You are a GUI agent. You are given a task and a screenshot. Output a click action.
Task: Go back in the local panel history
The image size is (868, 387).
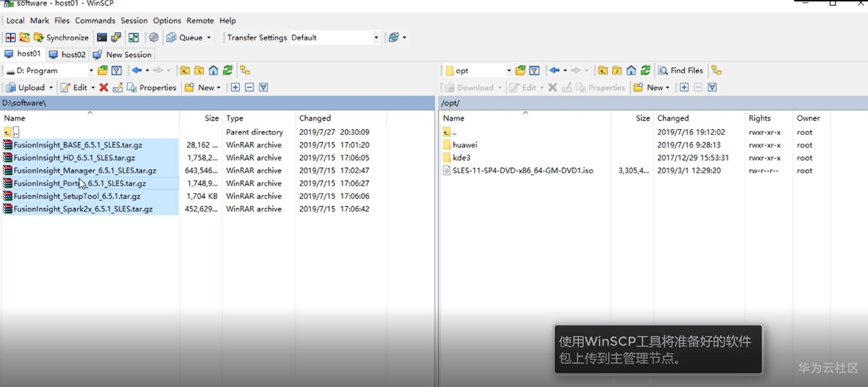click(137, 71)
